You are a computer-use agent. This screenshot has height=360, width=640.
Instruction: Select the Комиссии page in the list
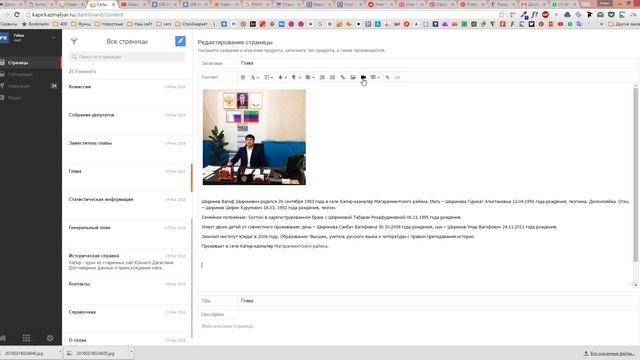click(x=127, y=93)
